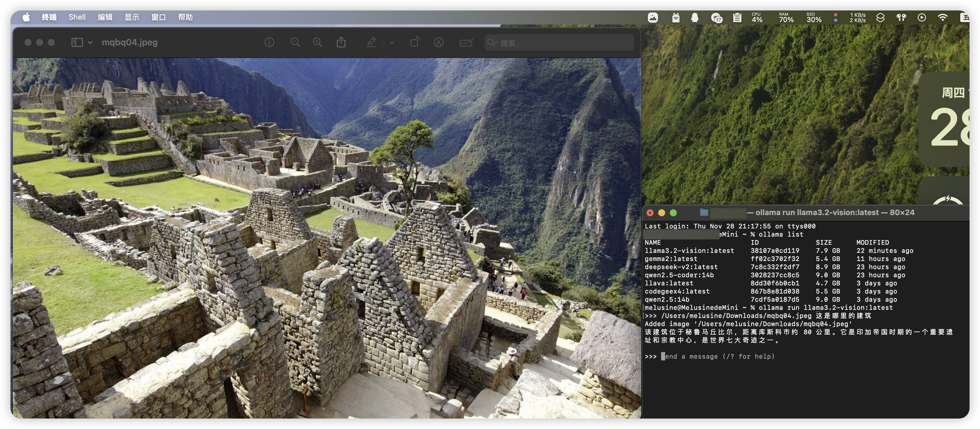Open the clipboard manager menu bar icon
Screen dimensions: 980x429
point(737,17)
